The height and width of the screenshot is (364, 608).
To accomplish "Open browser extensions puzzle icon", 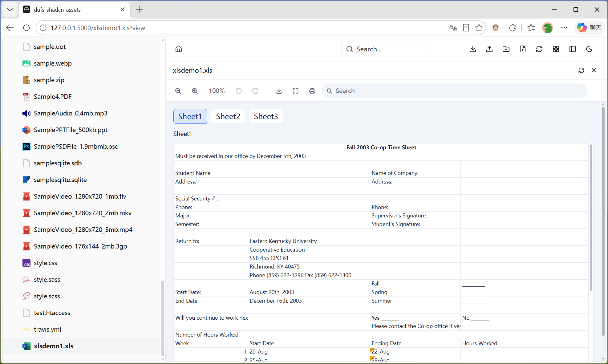I will (x=512, y=28).
